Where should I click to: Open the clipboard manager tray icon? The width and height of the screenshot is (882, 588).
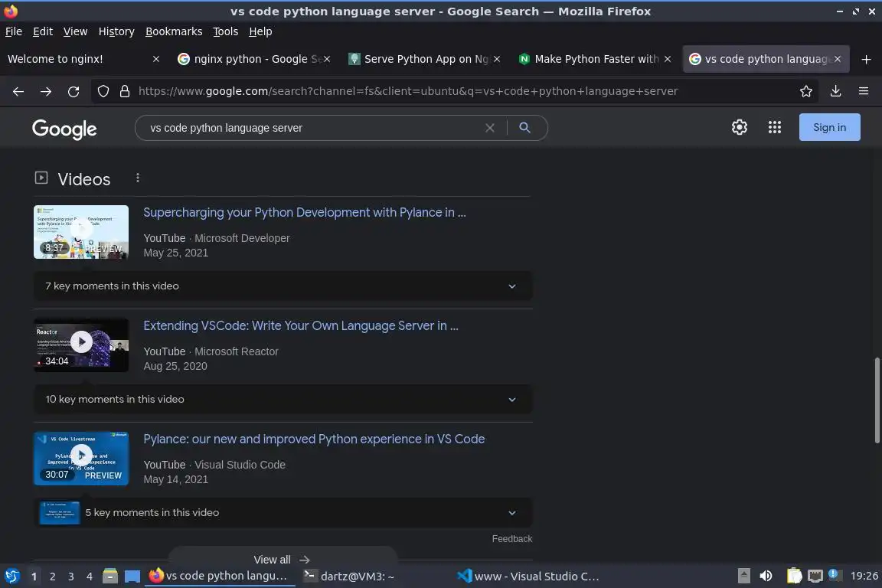pos(794,576)
